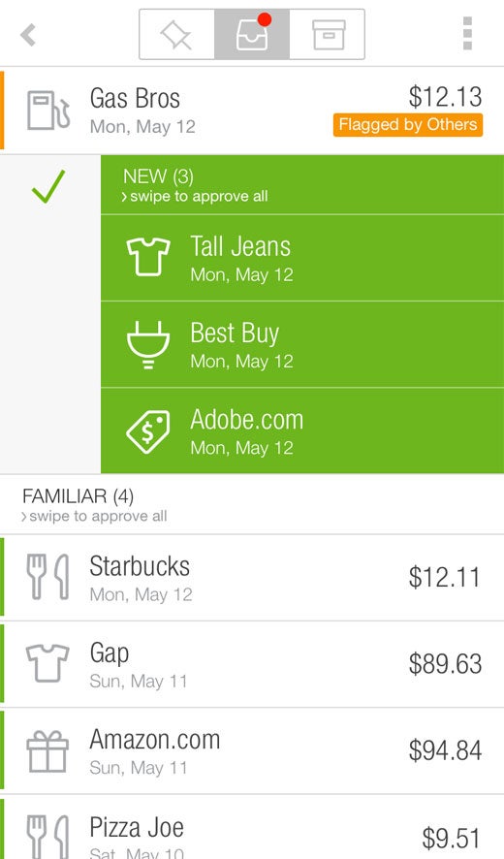Click the Flagged by Others badge
504x859 pixels.
pyautogui.click(x=408, y=125)
